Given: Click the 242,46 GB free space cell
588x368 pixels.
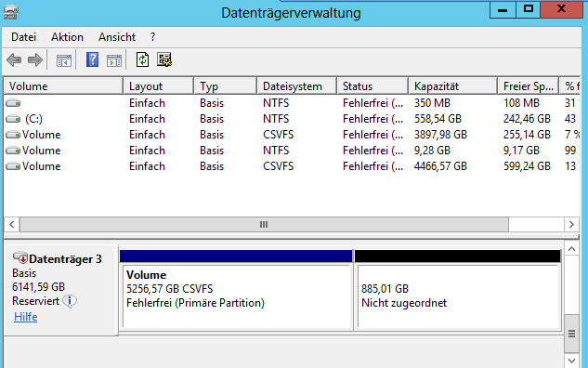Looking at the screenshot, I should pos(527,119).
